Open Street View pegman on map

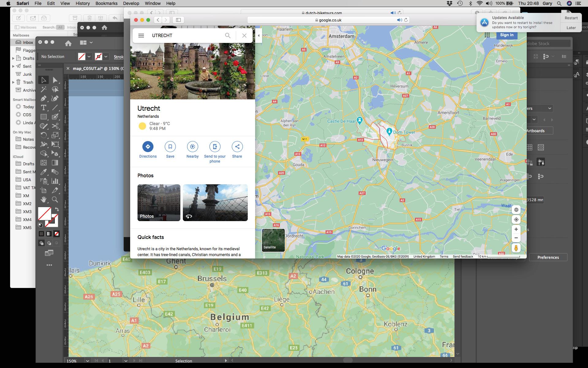pos(516,248)
